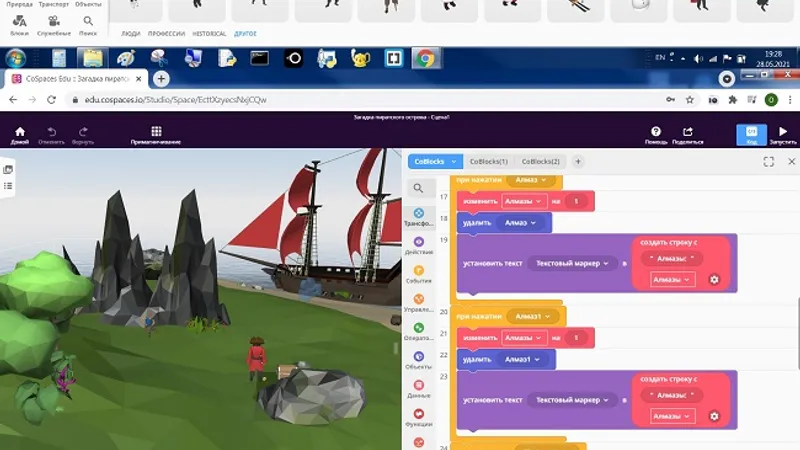Open Блоки library category

click(19, 26)
